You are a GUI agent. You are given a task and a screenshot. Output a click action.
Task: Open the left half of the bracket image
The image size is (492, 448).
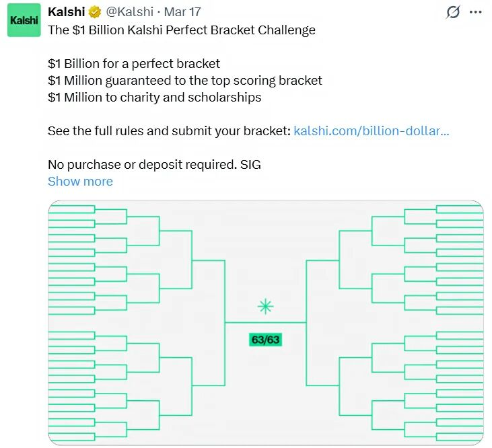(x=135, y=323)
